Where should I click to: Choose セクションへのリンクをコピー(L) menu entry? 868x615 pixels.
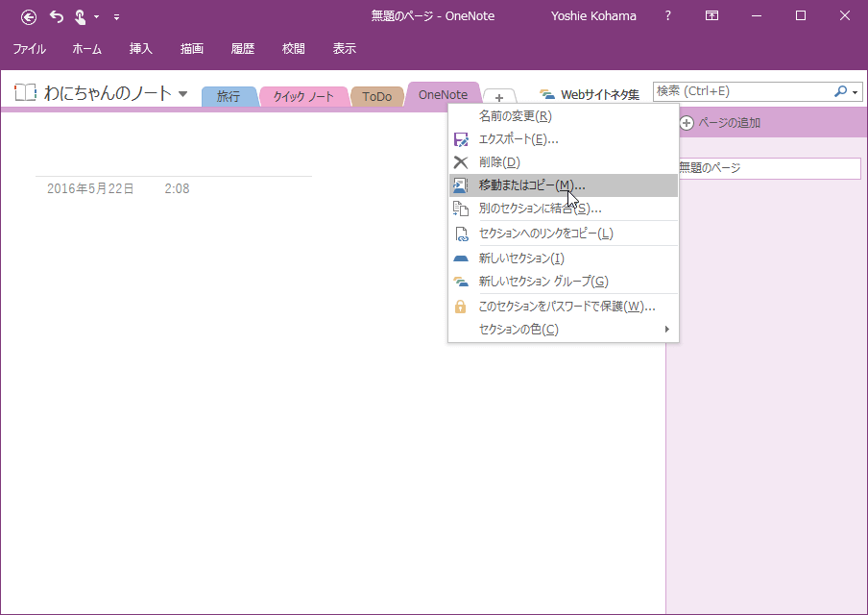coord(564,234)
